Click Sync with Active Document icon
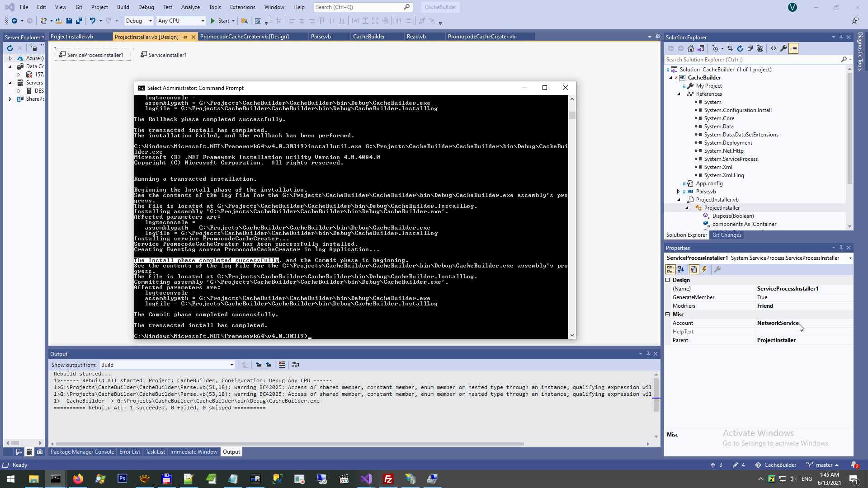This screenshot has height=488, width=868. pyautogui.click(x=730, y=48)
